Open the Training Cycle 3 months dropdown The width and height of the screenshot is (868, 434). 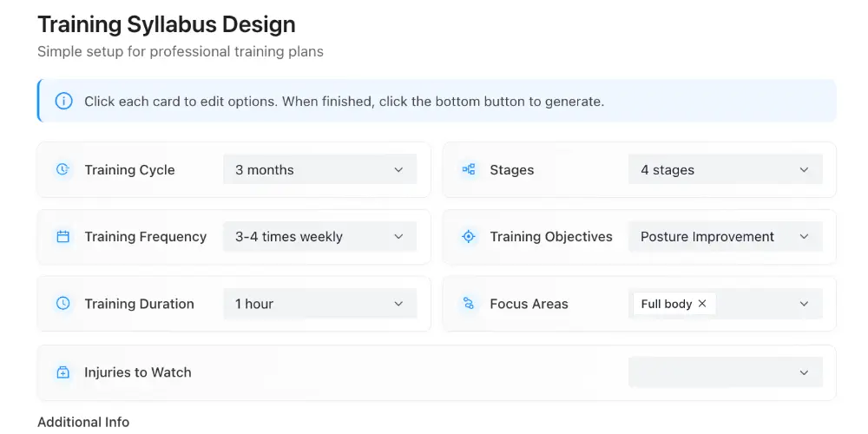[x=319, y=170]
